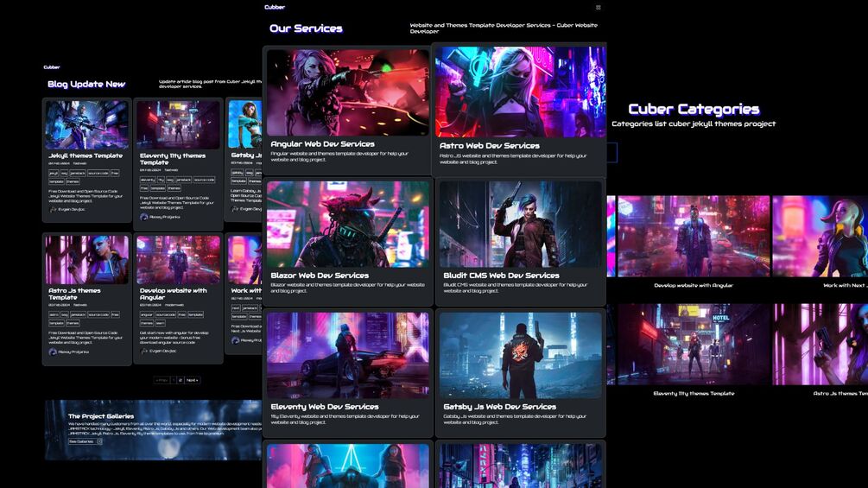Click the Prev button in blog pagination
Viewport: 868px width, 488px height.
pos(162,380)
